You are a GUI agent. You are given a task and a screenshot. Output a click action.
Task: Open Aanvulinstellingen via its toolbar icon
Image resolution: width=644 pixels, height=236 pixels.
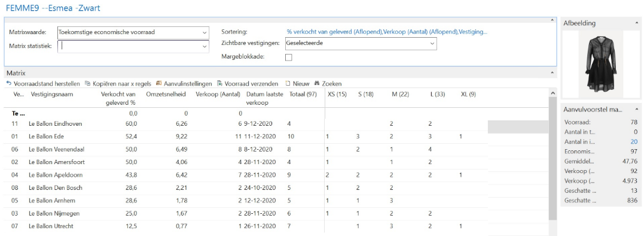pos(158,83)
